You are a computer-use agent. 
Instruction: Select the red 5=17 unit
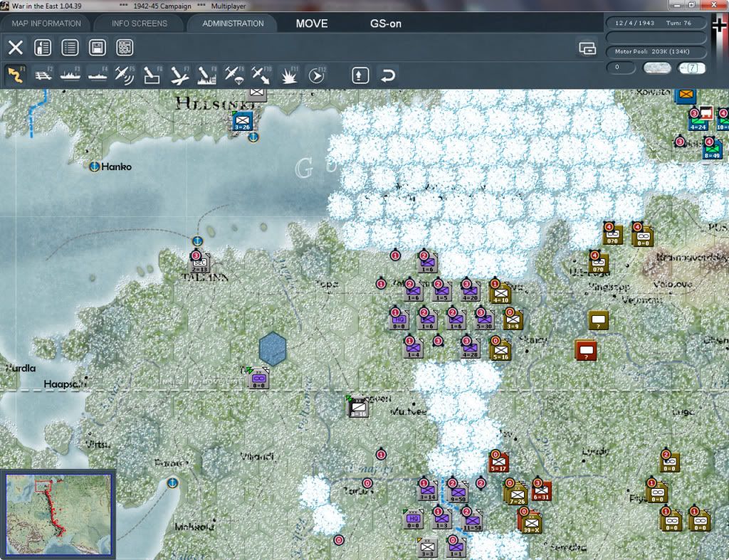[498, 462]
